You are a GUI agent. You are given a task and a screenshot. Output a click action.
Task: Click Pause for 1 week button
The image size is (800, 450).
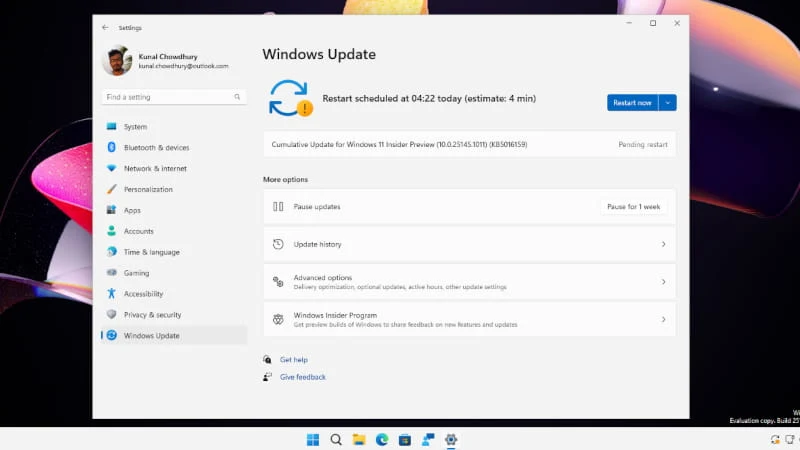coord(634,207)
